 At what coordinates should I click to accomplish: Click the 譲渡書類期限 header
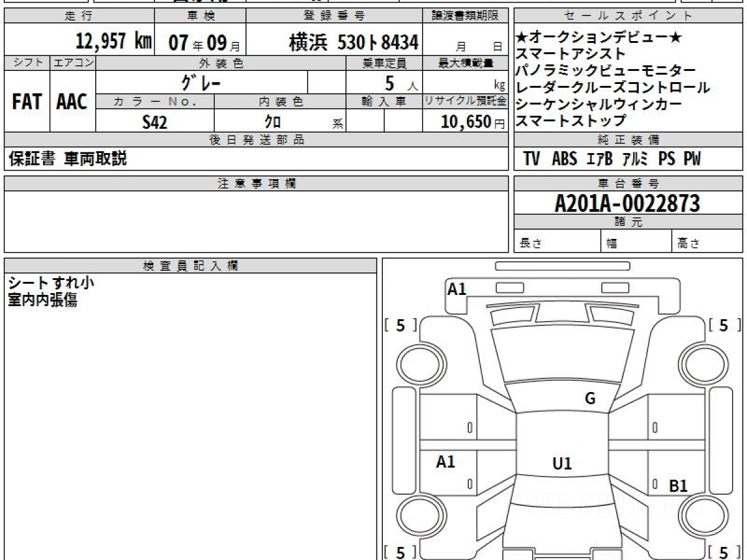click(x=466, y=16)
